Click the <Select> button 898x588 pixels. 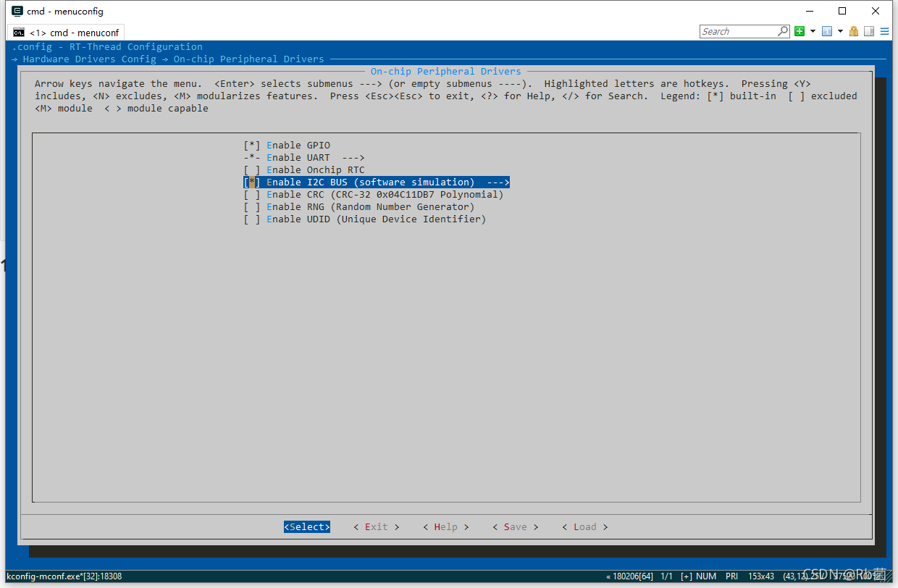[307, 526]
